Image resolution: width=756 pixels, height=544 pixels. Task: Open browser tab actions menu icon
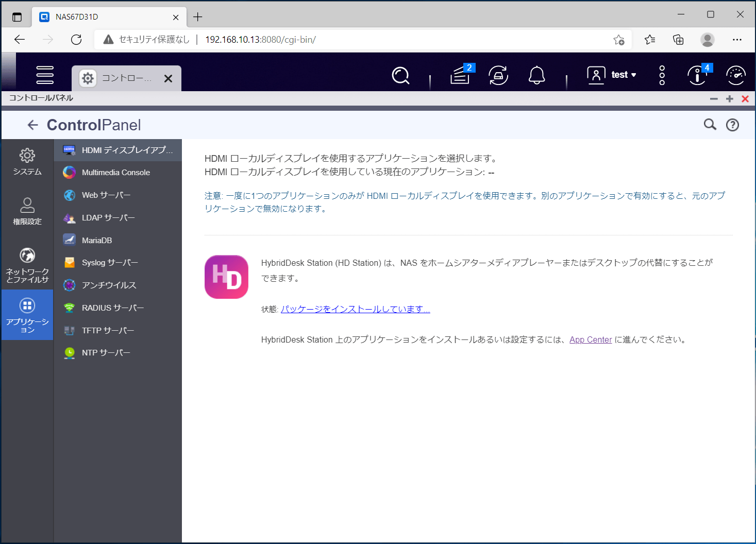tap(17, 17)
